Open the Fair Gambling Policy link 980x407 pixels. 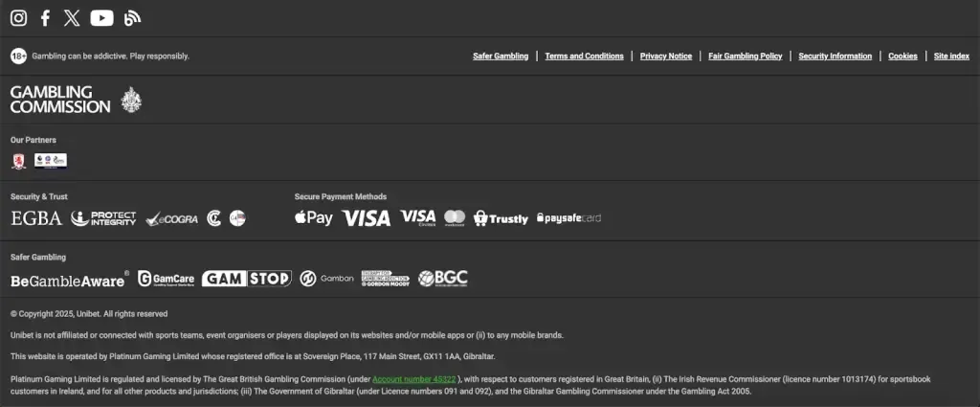745,57
